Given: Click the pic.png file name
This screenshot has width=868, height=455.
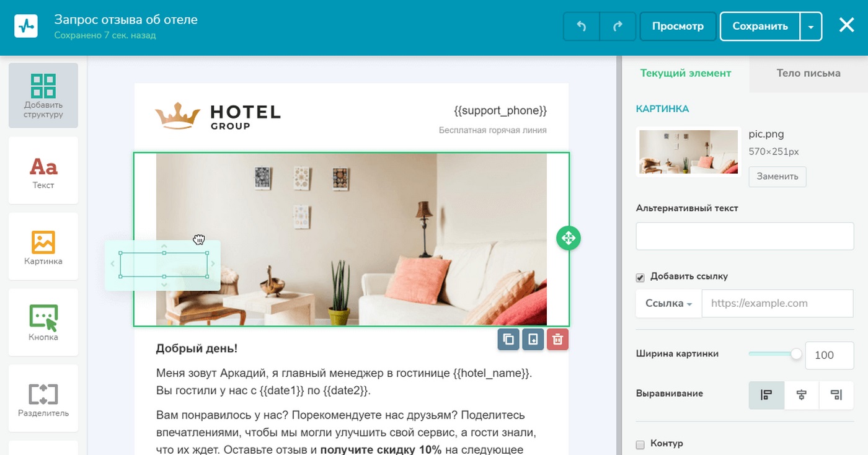Looking at the screenshot, I should coord(766,134).
